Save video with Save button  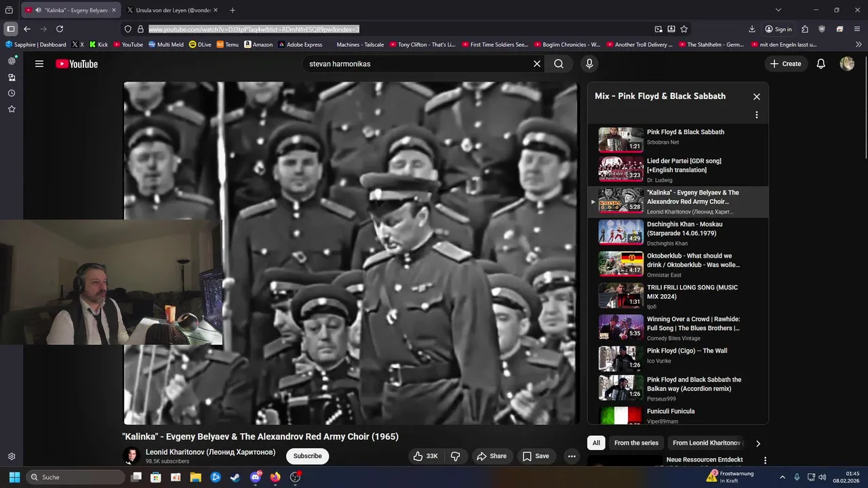click(x=536, y=456)
